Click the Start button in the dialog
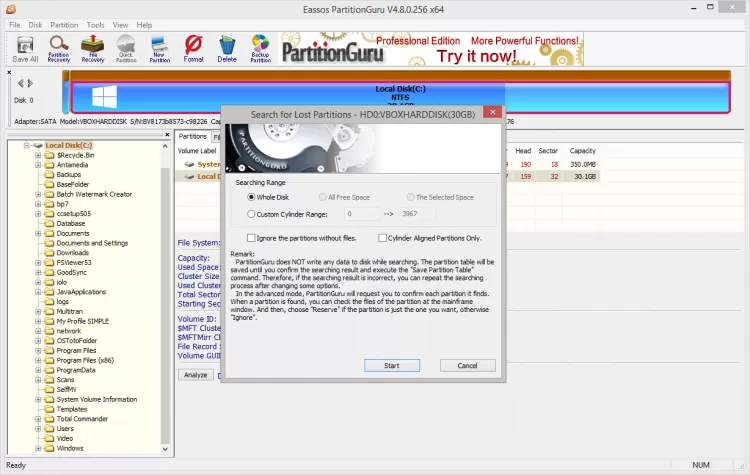The width and height of the screenshot is (750, 475). click(392, 365)
